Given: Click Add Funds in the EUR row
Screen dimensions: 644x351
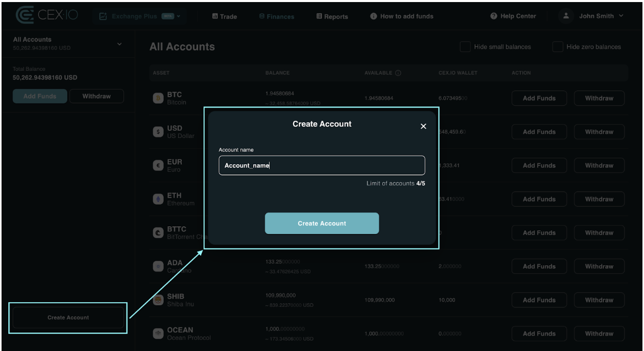Looking at the screenshot, I should (x=539, y=165).
